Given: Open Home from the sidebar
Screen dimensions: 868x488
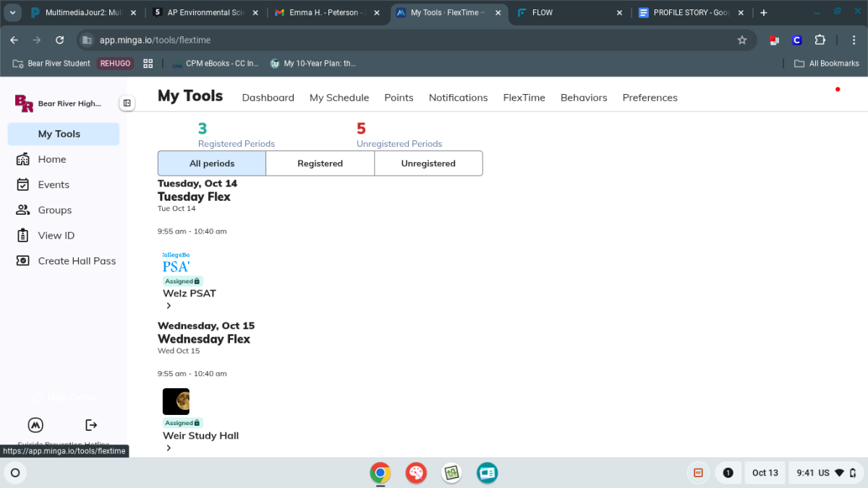Looking at the screenshot, I should tap(51, 159).
